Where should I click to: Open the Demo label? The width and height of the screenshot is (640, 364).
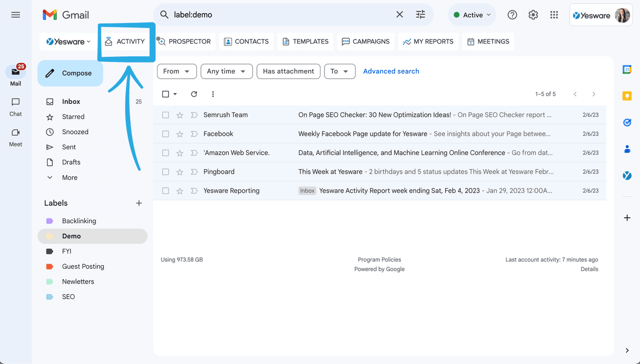[71, 236]
